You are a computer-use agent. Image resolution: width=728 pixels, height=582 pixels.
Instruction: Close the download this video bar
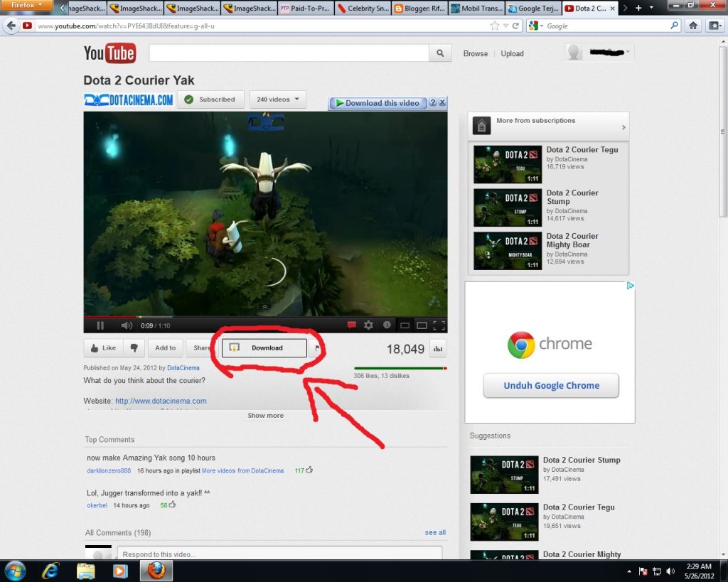(442, 102)
